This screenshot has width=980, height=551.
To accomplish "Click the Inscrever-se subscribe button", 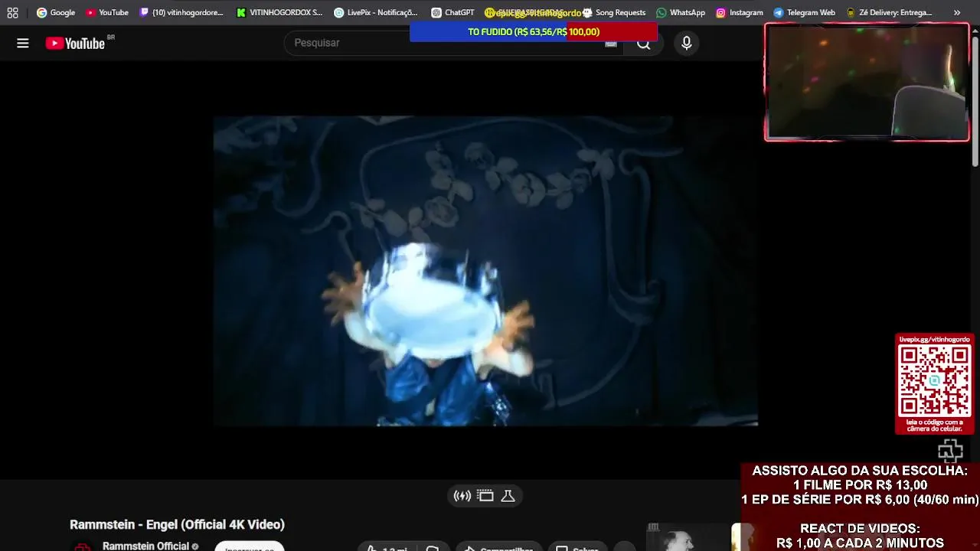I will [250, 546].
